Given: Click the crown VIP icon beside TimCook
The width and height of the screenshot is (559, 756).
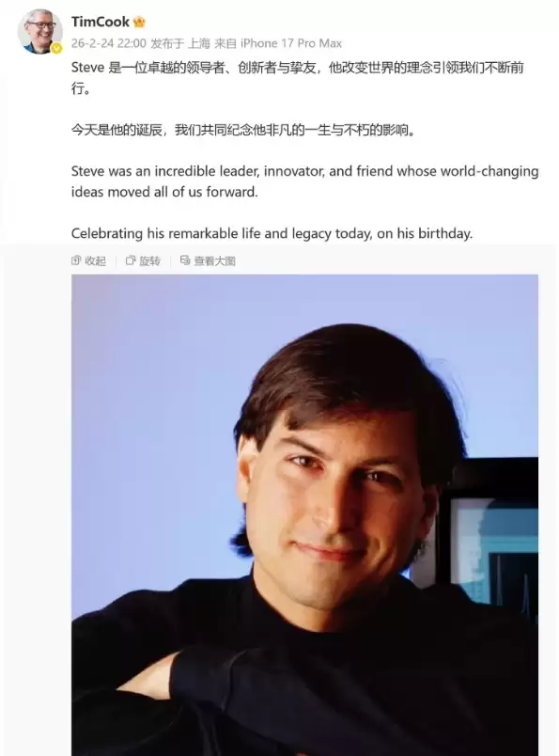Looking at the screenshot, I should pyautogui.click(x=139, y=22).
